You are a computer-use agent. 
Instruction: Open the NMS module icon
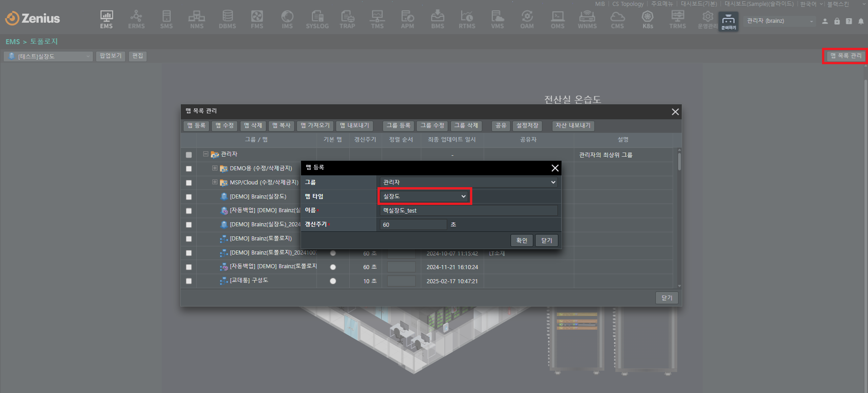click(x=197, y=20)
